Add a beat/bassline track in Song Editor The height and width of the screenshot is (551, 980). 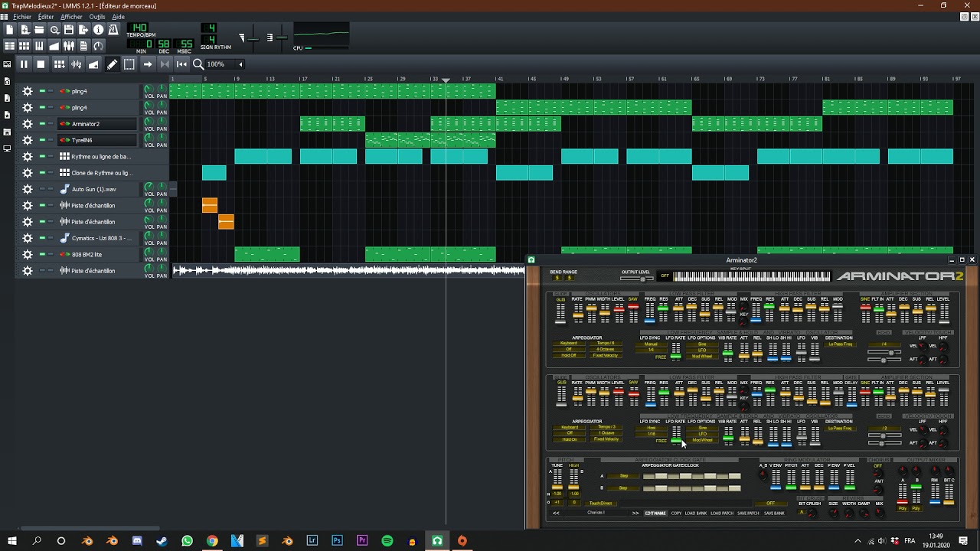60,64
